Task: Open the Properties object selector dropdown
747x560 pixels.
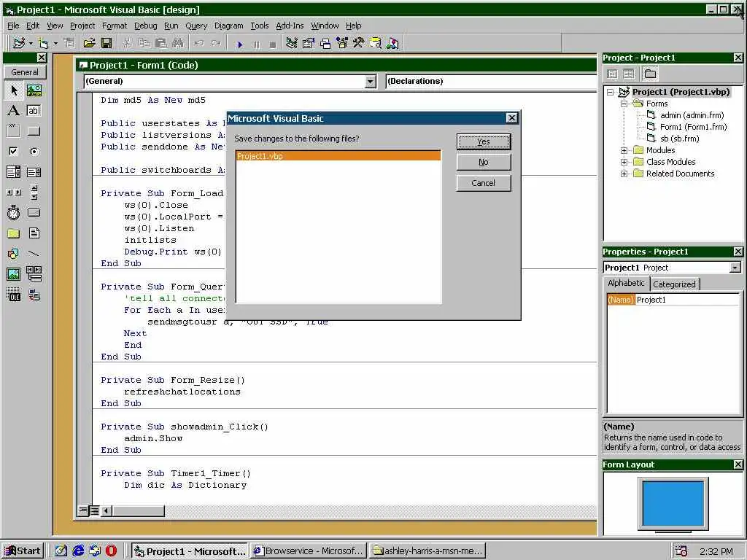Action: click(x=735, y=268)
